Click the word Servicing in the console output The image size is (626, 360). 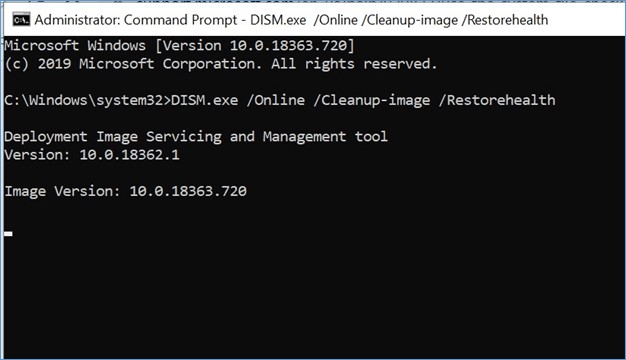tap(184, 137)
